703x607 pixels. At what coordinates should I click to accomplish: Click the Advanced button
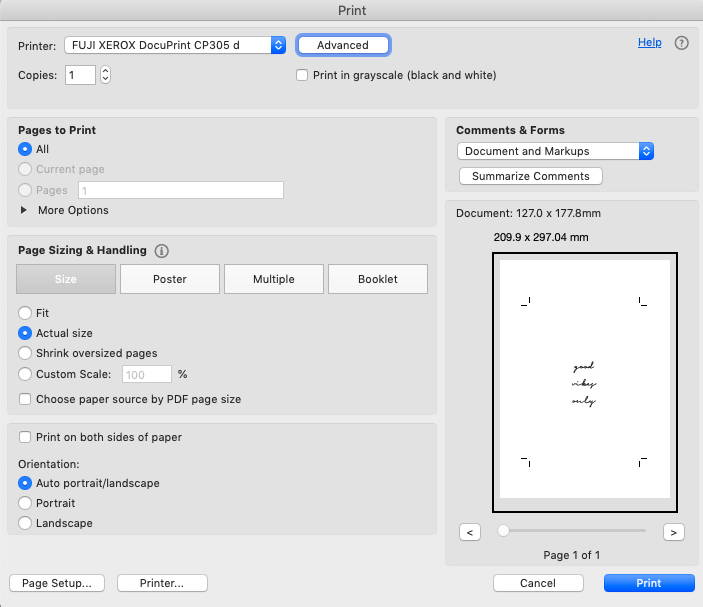point(343,45)
